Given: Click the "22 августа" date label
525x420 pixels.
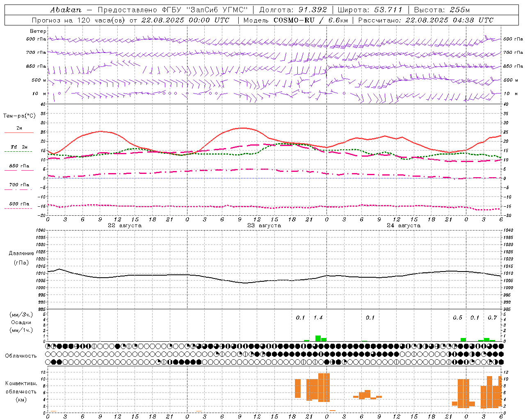Looking at the screenshot, I should [x=125, y=226].
